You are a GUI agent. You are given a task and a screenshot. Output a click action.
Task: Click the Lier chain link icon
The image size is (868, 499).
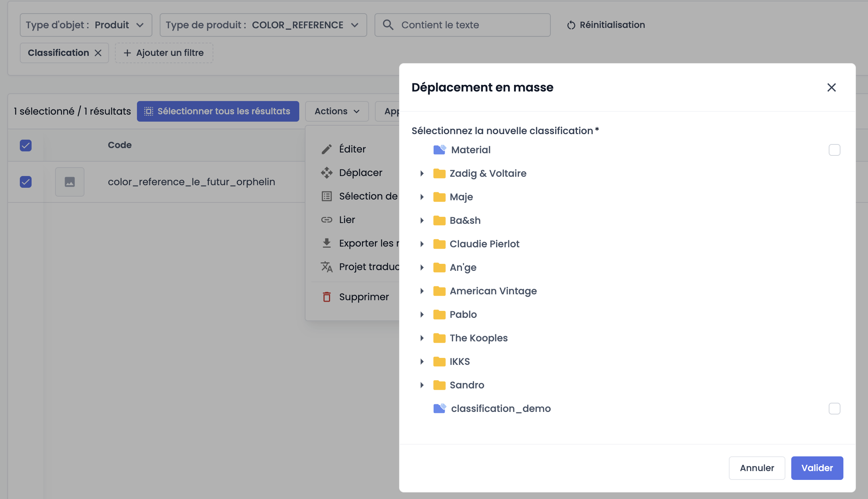tap(326, 220)
